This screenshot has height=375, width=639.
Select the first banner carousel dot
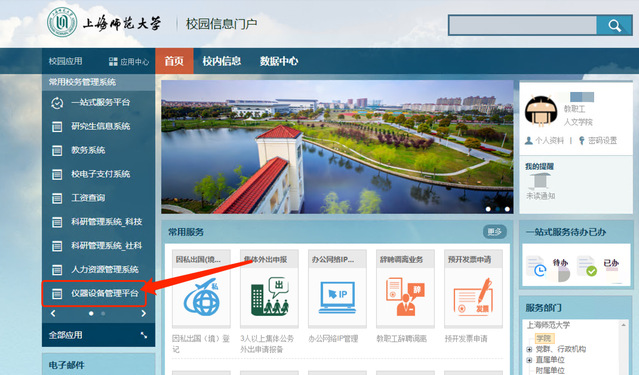(488, 209)
